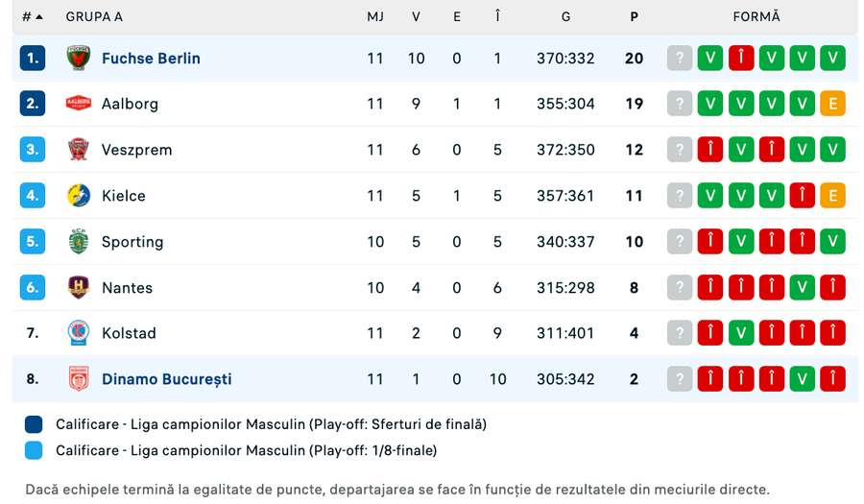Open the Aalborg team name link
This screenshot has height=504, width=864.
point(130,104)
